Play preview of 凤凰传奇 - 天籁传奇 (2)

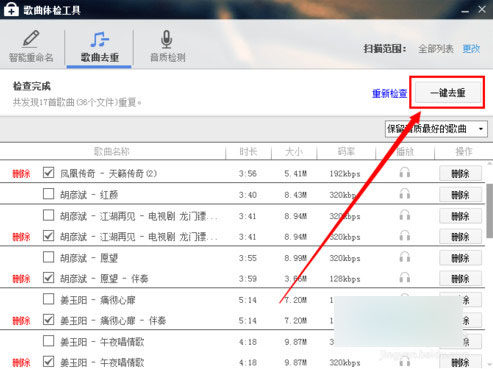tap(405, 173)
